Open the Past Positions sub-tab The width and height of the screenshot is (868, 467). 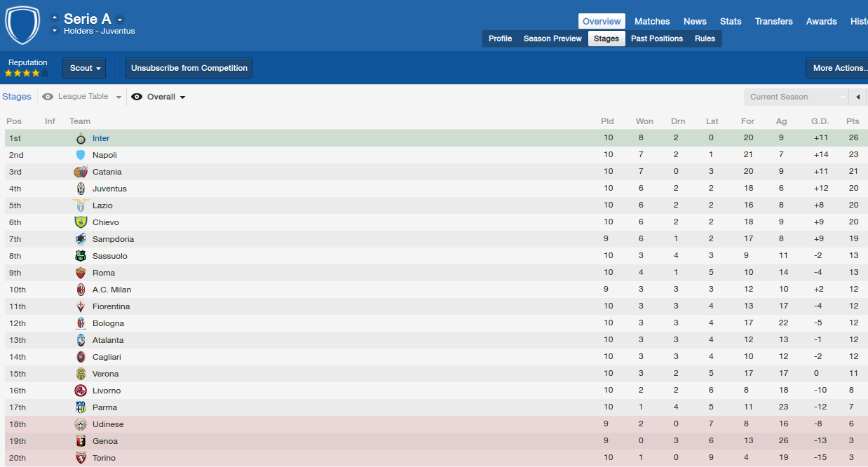(656, 39)
